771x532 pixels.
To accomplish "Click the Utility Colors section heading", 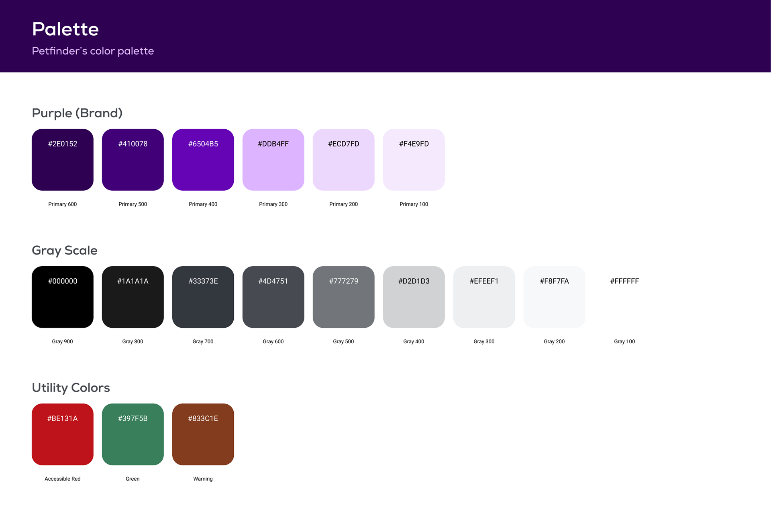I will 71,388.
